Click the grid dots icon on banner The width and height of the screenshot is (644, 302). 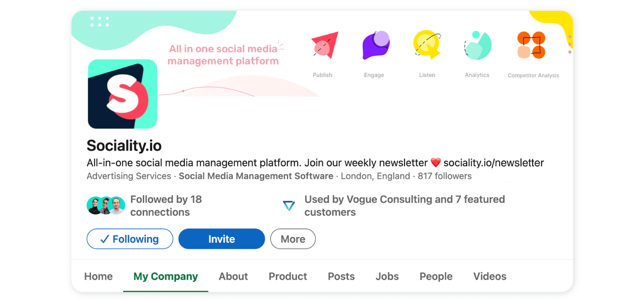[x=99, y=21]
